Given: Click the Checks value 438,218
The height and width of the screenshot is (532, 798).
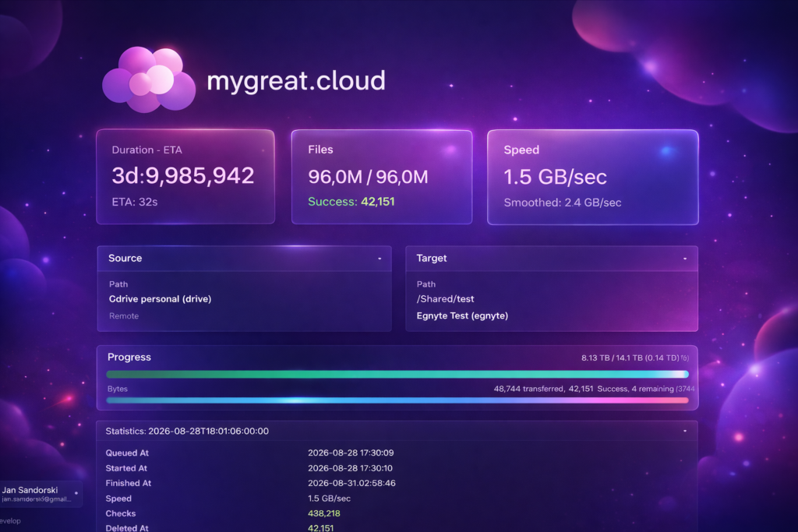Looking at the screenshot, I should pyautogui.click(x=324, y=514).
